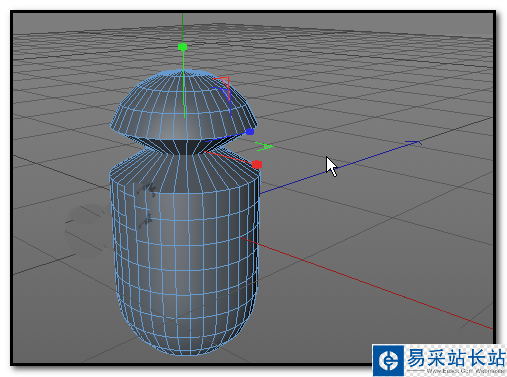Screen dimensions: 507x377
Task: Grab the green Y-axis handle of the gizmo
Action: 182,47
